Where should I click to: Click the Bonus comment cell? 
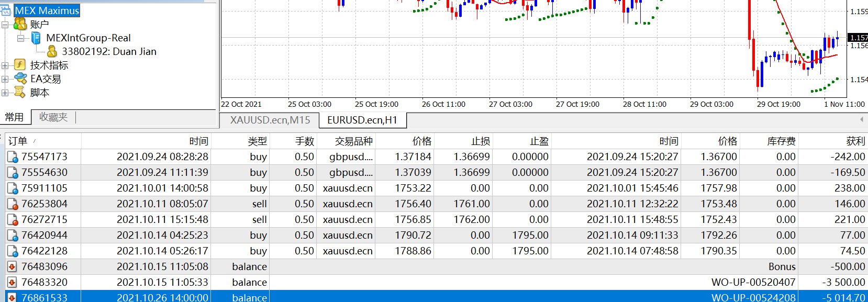point(782,266)
